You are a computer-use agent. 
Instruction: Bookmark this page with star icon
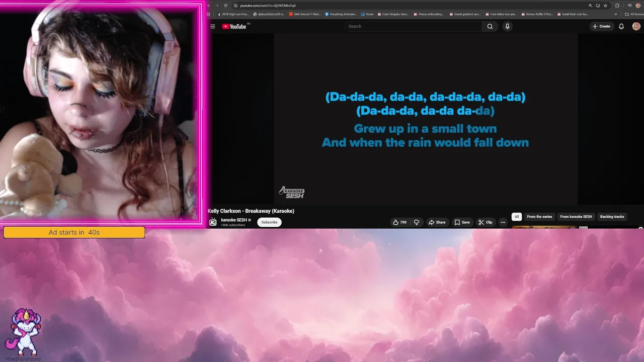(605, 6)
